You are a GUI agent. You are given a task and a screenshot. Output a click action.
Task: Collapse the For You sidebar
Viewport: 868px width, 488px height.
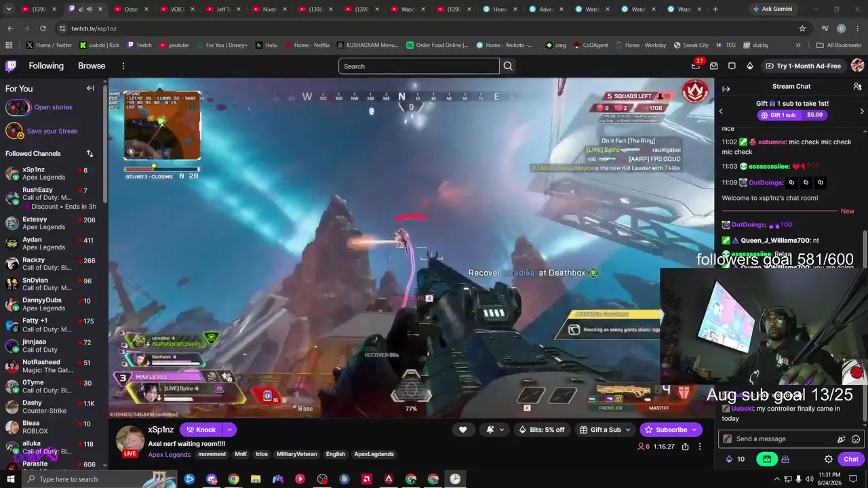tap(90, 88)
